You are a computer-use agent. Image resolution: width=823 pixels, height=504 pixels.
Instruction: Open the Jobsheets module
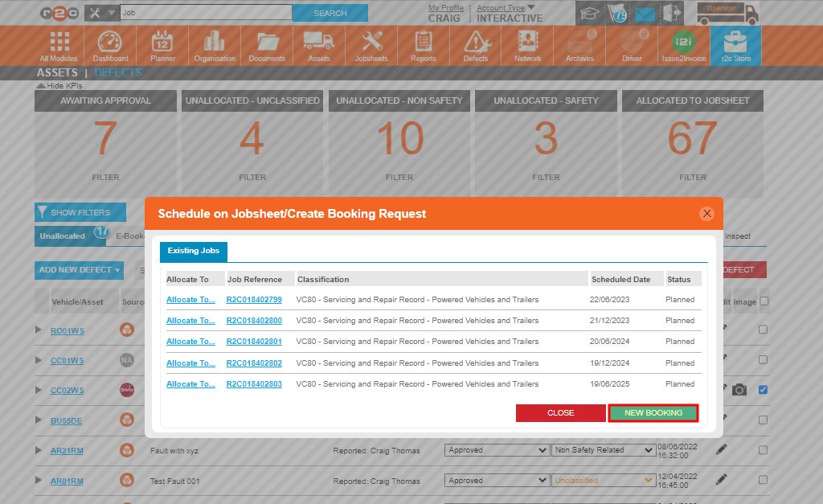point(371,45)
